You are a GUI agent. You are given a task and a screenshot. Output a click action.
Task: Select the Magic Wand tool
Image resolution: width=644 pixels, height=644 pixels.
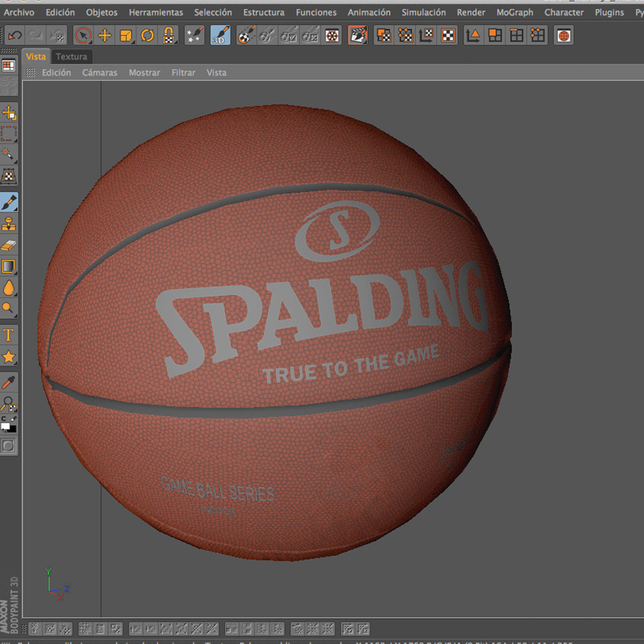9,155
